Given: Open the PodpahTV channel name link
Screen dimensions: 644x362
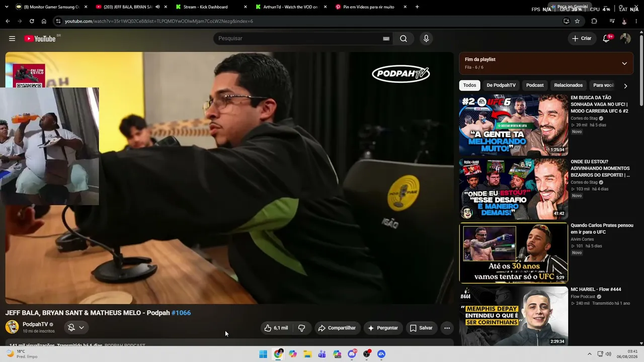Looking at the screenshot, I should [35, 324].
